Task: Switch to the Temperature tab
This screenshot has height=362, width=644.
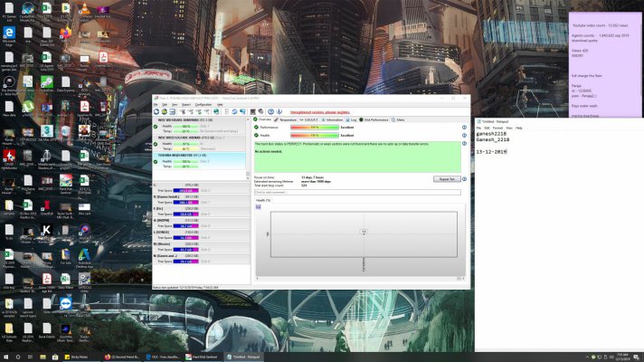Action: 286,120
